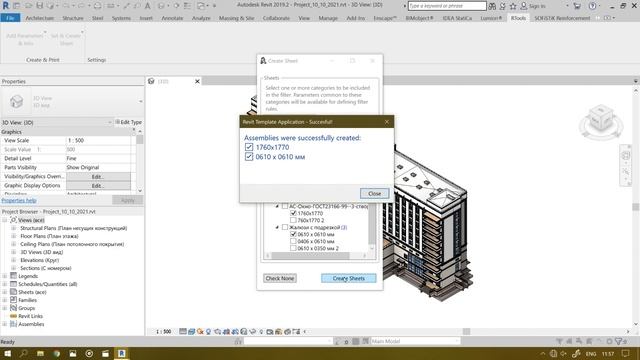Viewport: 640px width, 360px height.
Task: Toggle the Жалюзи с подрезкой category checkbox
Action: click(x=285, y=227)
